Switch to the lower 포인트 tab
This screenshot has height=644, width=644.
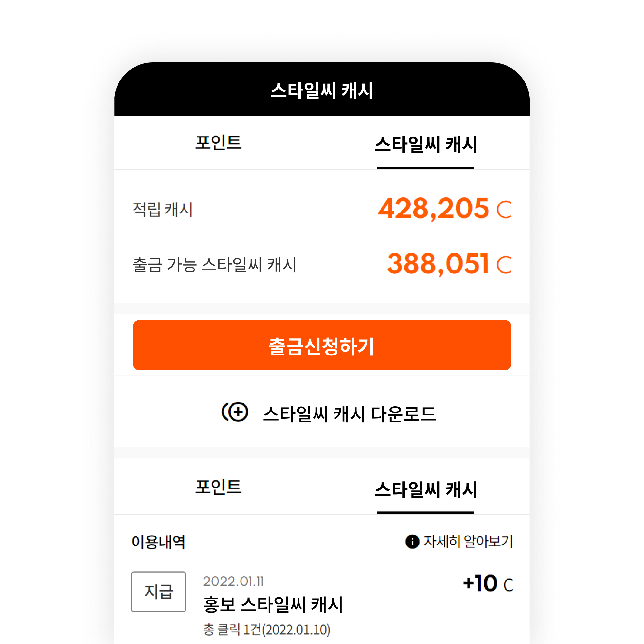(218, 487)
